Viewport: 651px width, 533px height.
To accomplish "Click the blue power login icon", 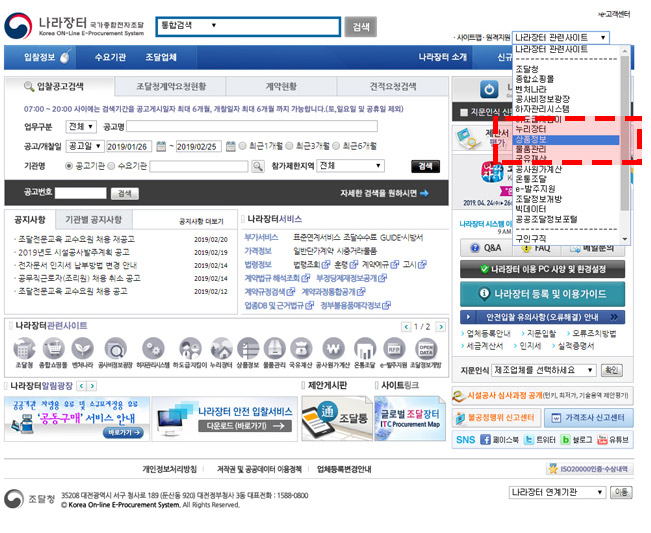I will pyautogui.click(x=489, y=89).
